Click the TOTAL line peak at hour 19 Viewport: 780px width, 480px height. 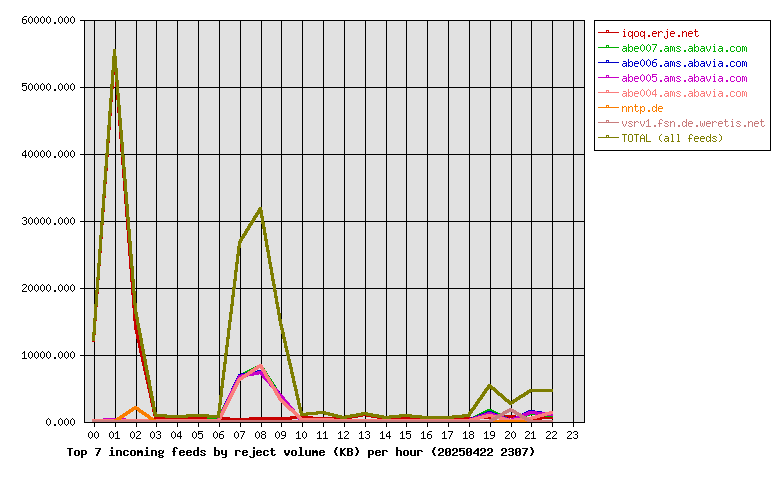[489, 386]
